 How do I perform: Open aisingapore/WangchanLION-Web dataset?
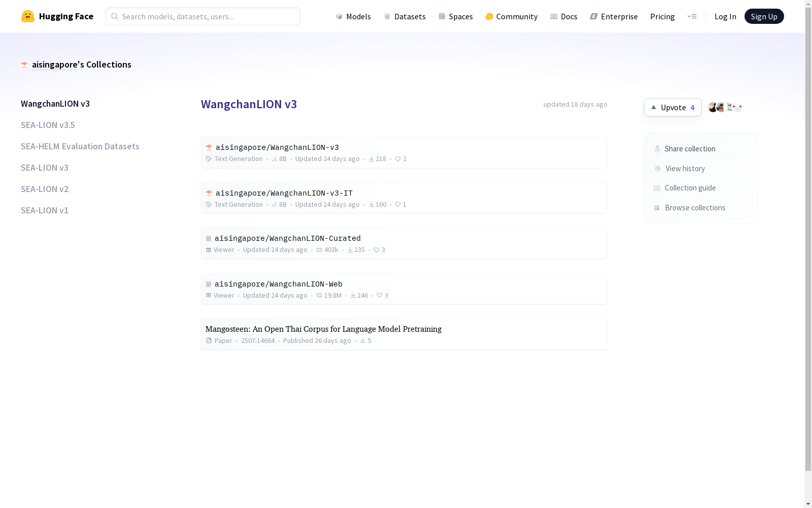(279, 284)
